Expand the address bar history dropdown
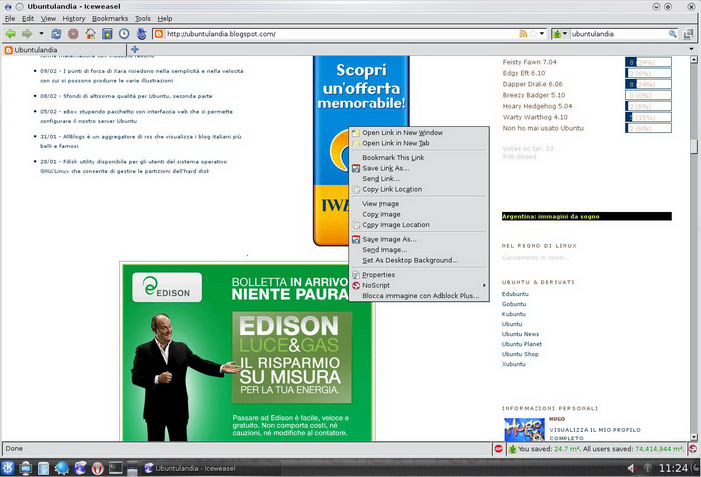The width and height of the screenshot is (701, 477). (x=540, y=34)
